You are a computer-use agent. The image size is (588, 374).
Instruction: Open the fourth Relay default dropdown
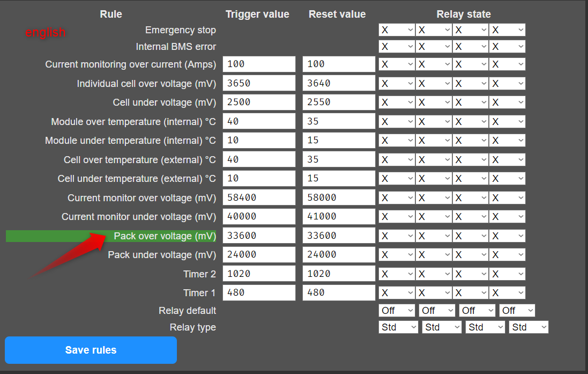pos(517,310)
